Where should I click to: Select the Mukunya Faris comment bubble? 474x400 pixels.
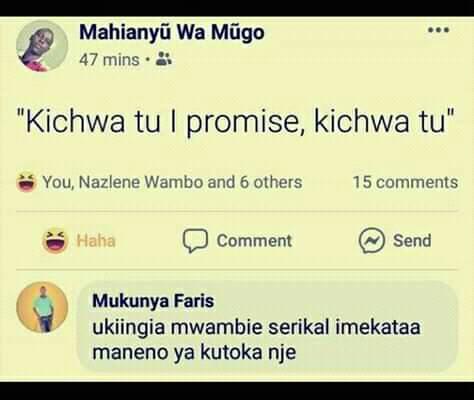tap(267, 326)
